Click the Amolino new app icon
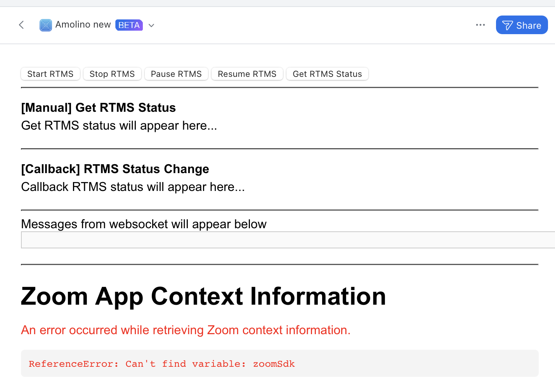 click(x=46, y=25)
